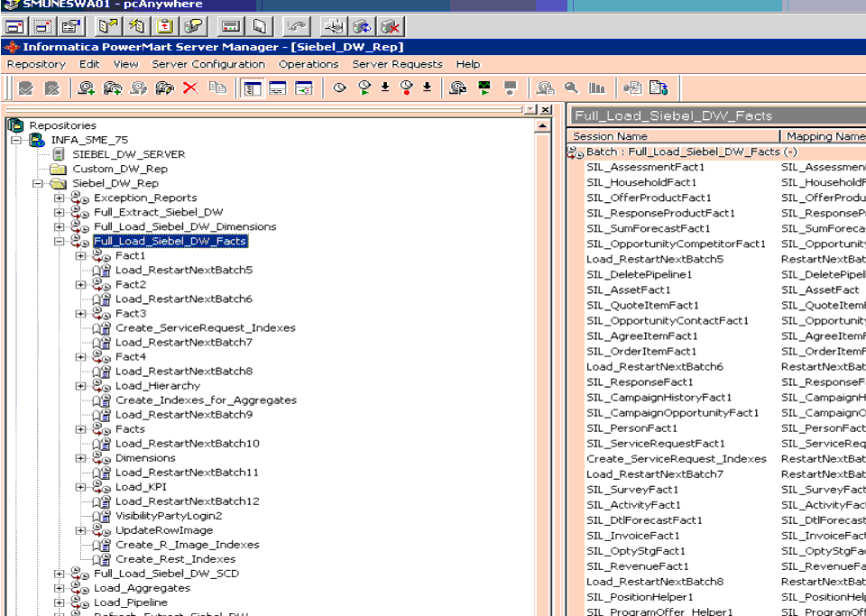Collapse the Siebel_DW_Rep folder node
Image resolution: width=866 pixels, height=616 pixels.
point(38,183)
